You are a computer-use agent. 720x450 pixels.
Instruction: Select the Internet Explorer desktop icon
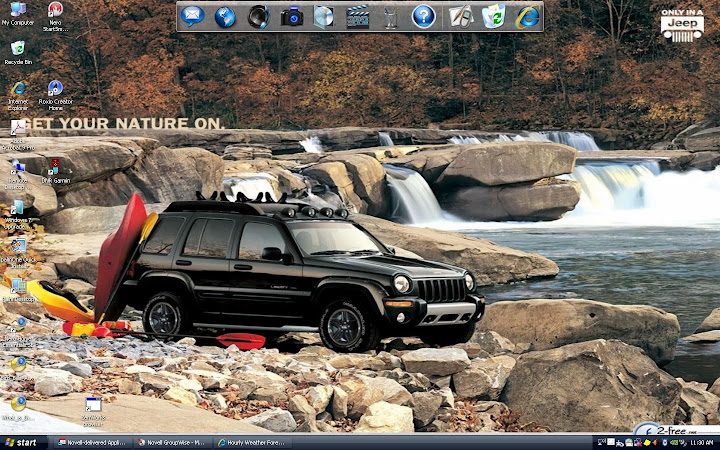(x=18, y=96)
